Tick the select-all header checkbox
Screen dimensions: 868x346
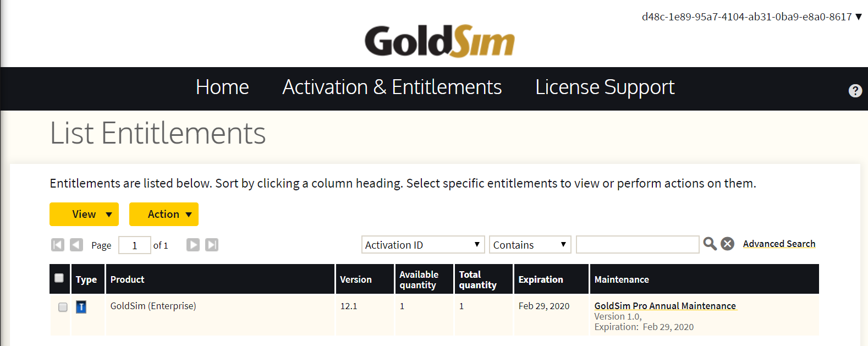click(x=59, y=278)
